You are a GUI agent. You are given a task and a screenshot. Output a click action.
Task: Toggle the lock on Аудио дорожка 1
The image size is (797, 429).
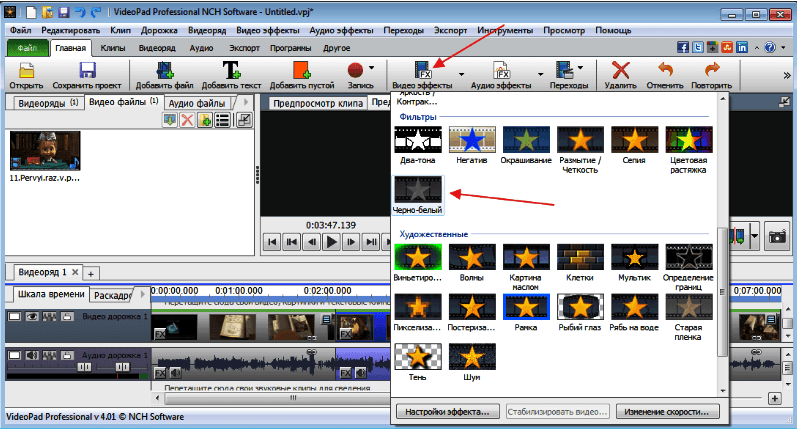click(x=67, y=355)
